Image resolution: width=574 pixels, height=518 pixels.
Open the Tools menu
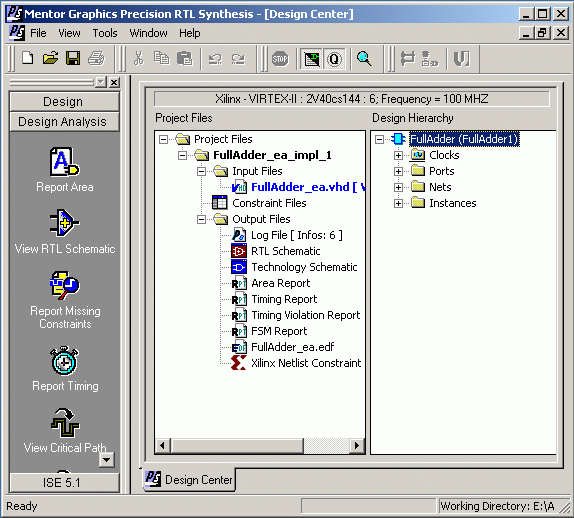tap(105, 33)
